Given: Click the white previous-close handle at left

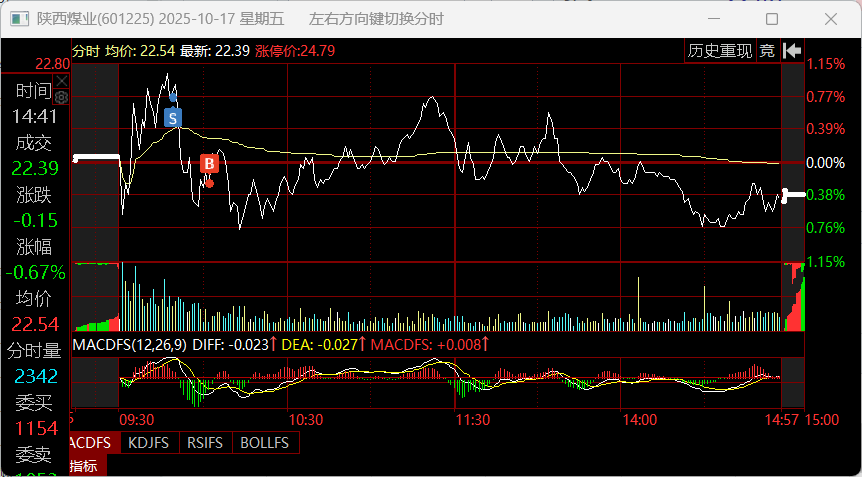Looking at the screenshot, I should [96, 157].
